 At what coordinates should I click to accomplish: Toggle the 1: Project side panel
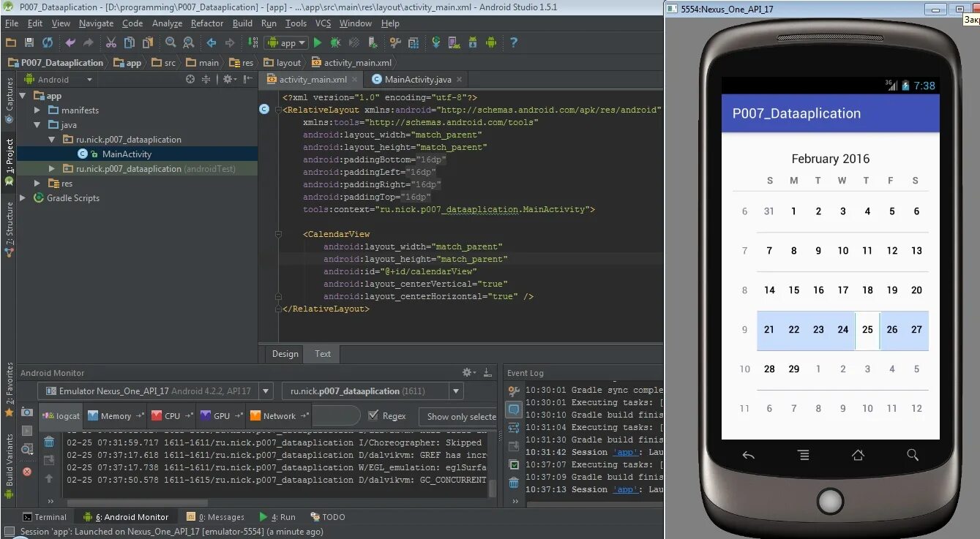9,162
